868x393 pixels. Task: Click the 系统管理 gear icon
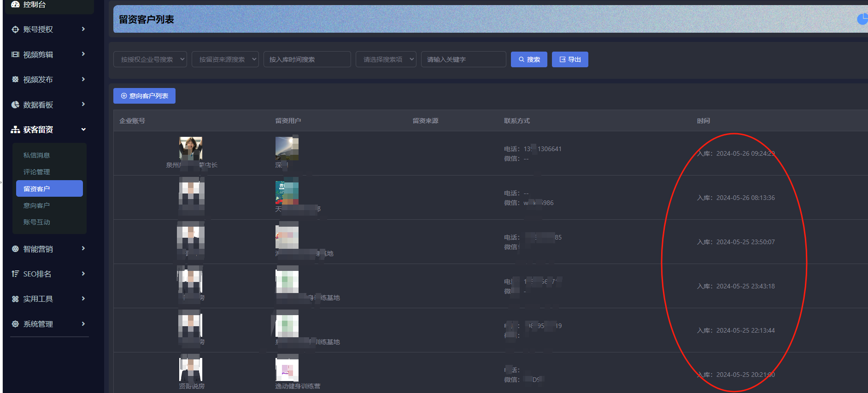coord(15,324)
